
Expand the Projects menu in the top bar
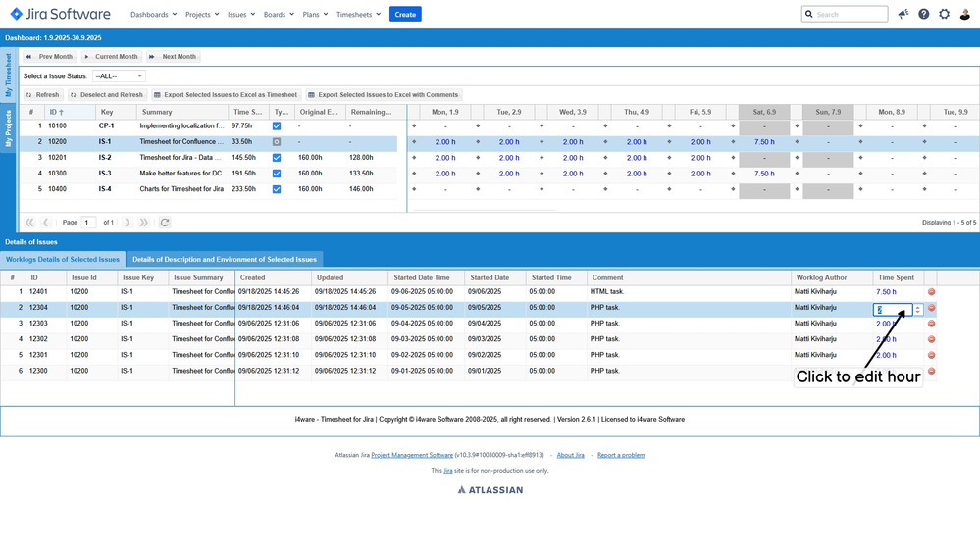tap(202, 15)
